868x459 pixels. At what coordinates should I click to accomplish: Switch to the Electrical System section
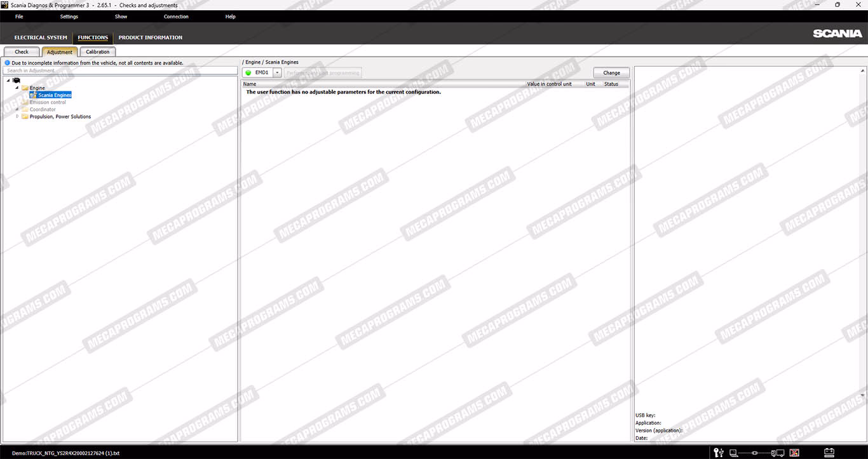[41, 37]
